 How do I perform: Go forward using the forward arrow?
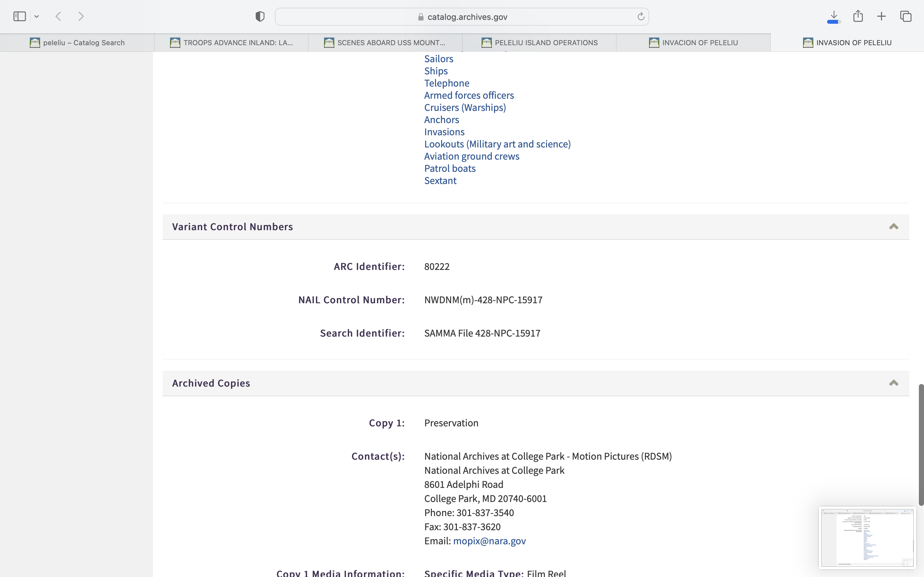81,16
